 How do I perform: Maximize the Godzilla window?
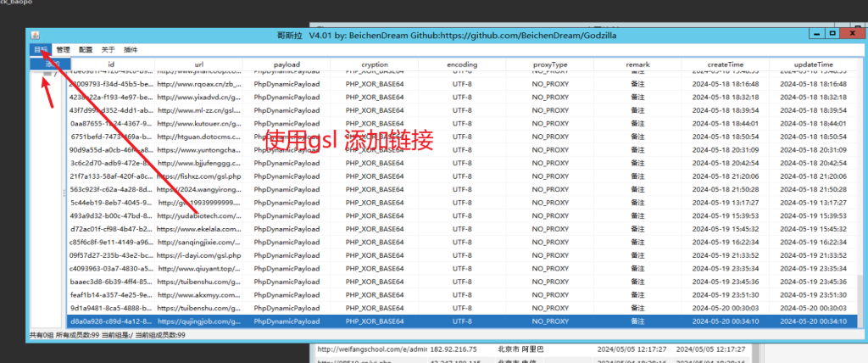tap(834, 35)
